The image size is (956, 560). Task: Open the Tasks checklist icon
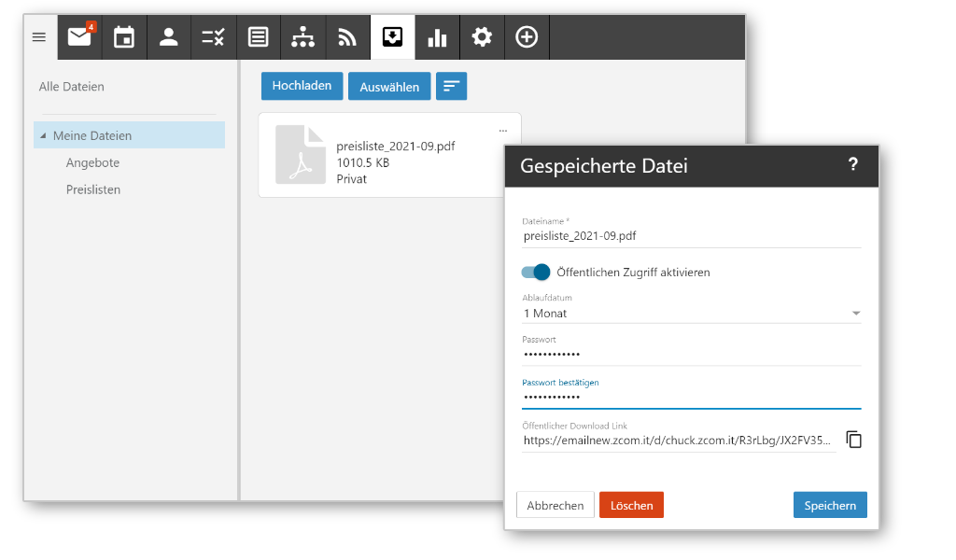click(x=214, y=37)
